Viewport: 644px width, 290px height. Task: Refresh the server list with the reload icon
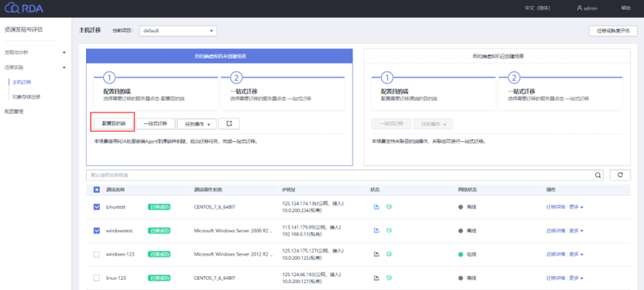pos(620,175)
